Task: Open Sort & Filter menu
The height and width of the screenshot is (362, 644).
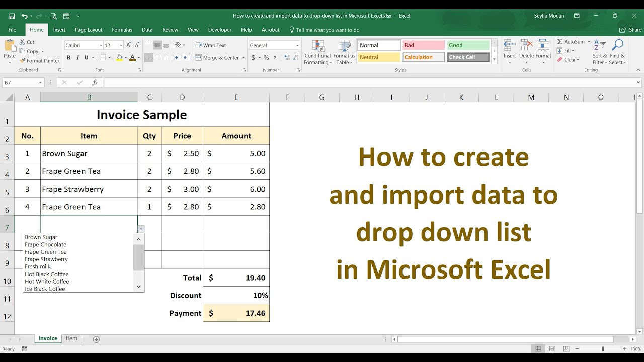Action: pyautogui.click(x=600, y=52)
